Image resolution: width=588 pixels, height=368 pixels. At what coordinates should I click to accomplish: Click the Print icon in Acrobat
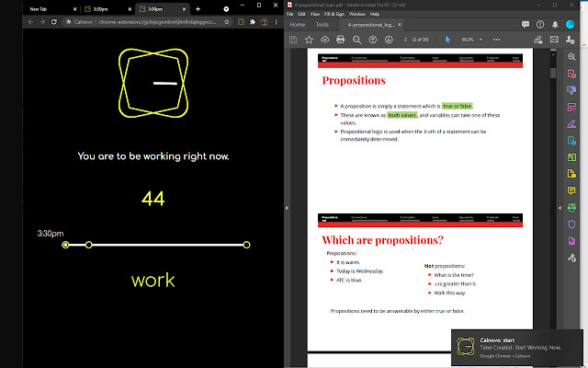tap(341, 40)
